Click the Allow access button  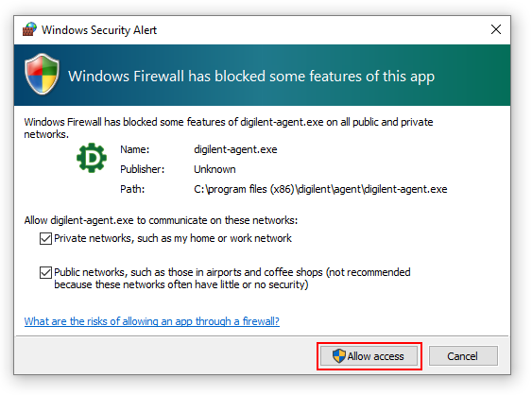pos(369,356)
